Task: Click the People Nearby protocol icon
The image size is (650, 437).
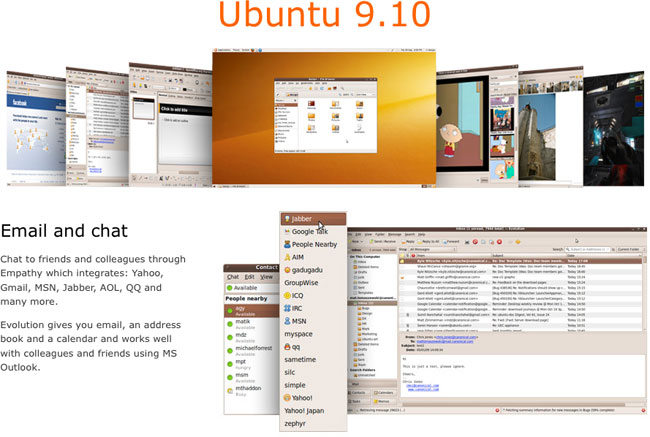Action: point(285,244)
